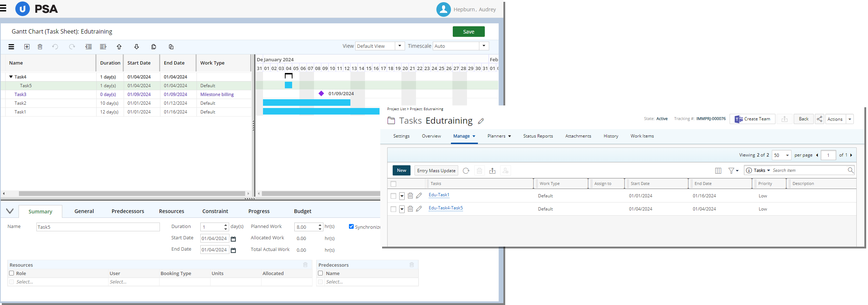Image resolution: width=868 pixels, height=305 pixels.
Task: Click the copy icon in Gantt toolbar
Action: coord(154,47)
